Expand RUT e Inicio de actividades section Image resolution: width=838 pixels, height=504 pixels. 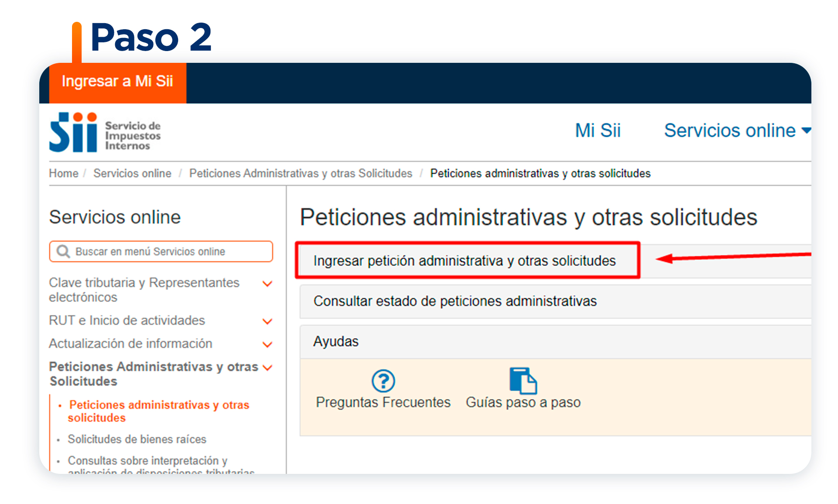[x=268, y=321]
